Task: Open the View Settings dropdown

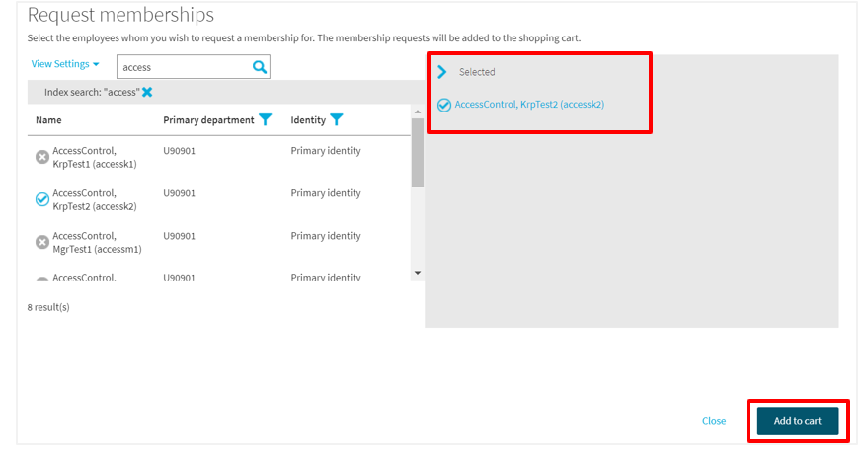Action: point(65,64)
